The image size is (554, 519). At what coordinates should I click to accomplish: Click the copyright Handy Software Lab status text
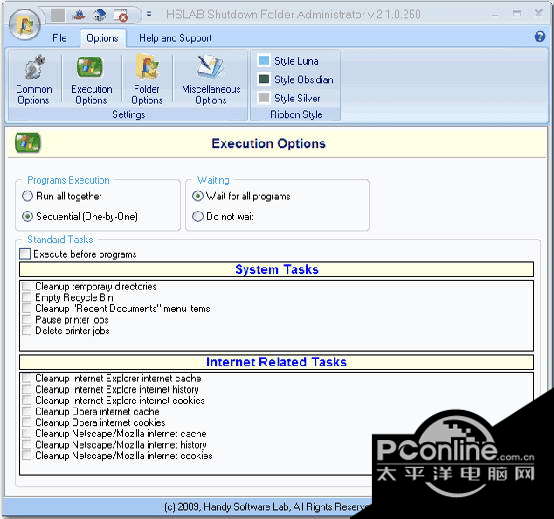[x=267, y=507]
